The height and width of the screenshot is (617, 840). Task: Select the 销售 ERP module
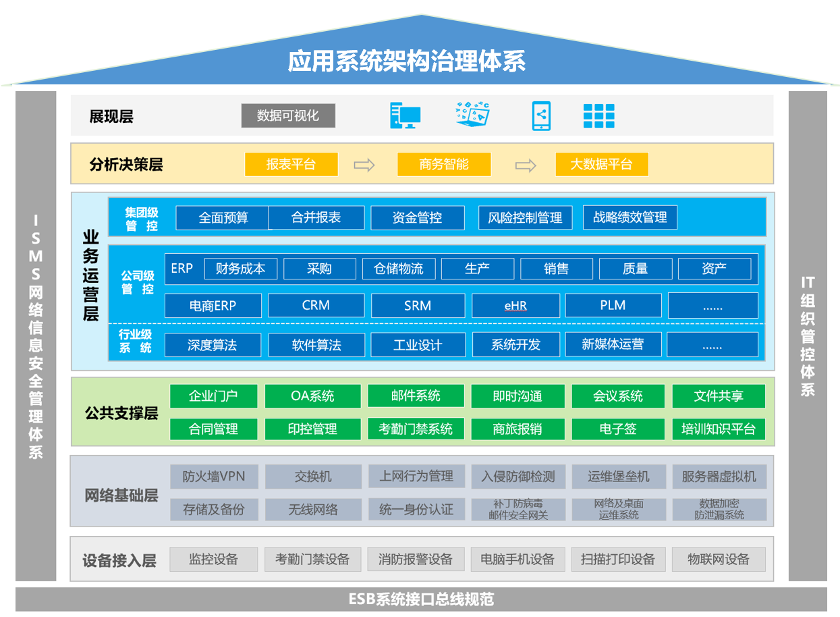(x=557, y=269)
